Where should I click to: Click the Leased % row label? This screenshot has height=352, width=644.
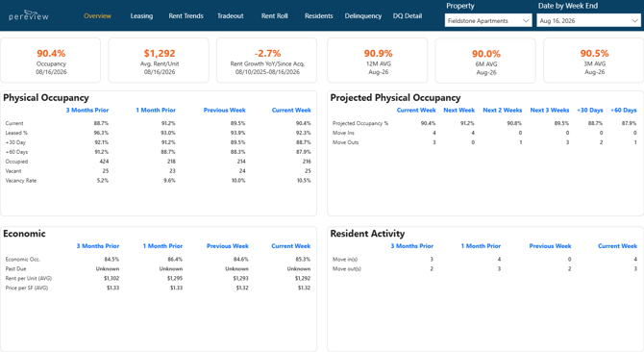[16, 133]
